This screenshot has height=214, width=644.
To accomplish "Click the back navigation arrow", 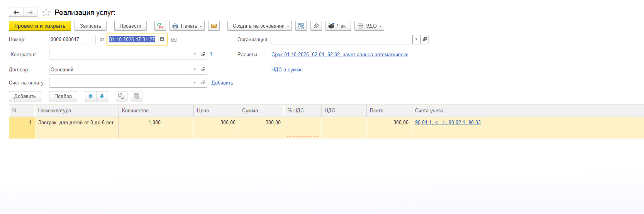I will click(x=16, y=13).
